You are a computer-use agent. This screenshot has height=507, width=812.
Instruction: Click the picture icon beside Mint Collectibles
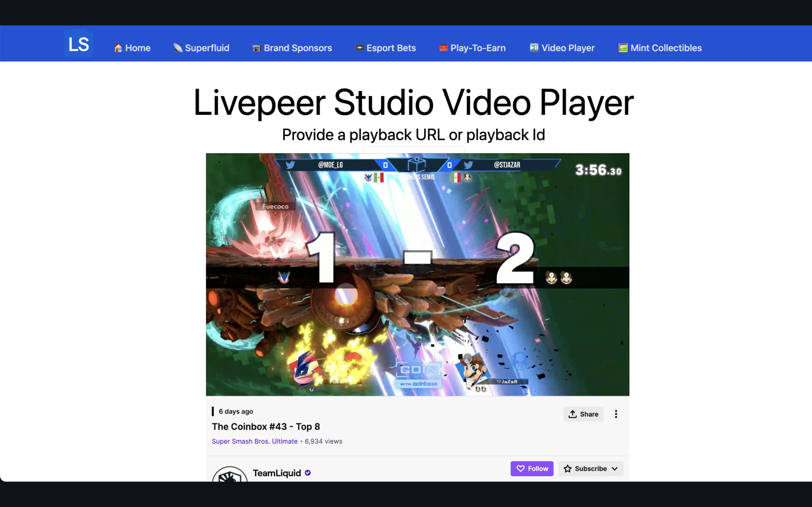point(623,48)
